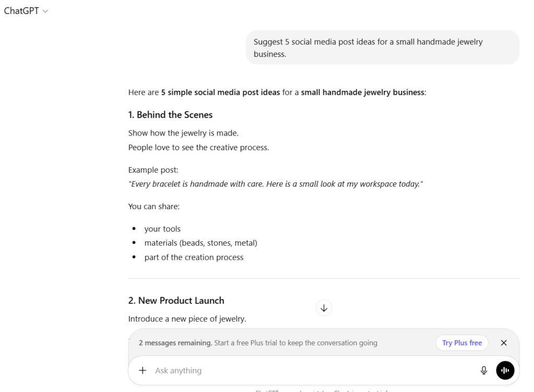Click the "your tools" bullet item
This screenshot has height=392, width=534.
(163, 229)
